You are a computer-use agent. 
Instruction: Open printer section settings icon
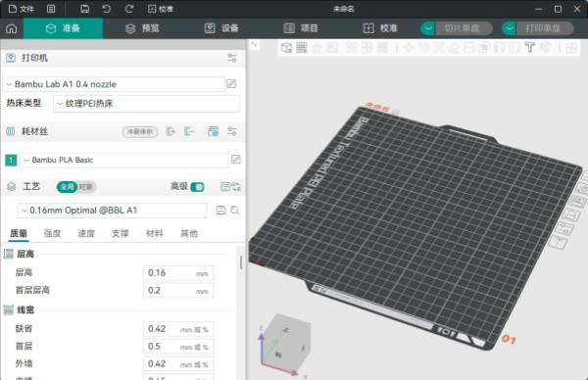point(232,58)
